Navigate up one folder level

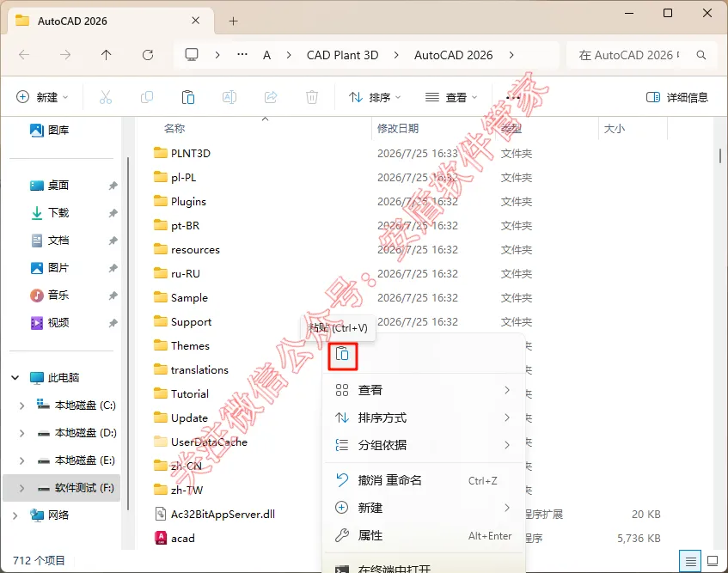tap(107, 55)
